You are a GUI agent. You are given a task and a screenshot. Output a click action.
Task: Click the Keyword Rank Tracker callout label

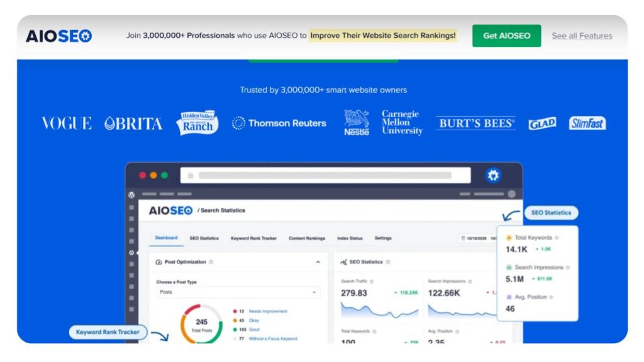point(108,332)
